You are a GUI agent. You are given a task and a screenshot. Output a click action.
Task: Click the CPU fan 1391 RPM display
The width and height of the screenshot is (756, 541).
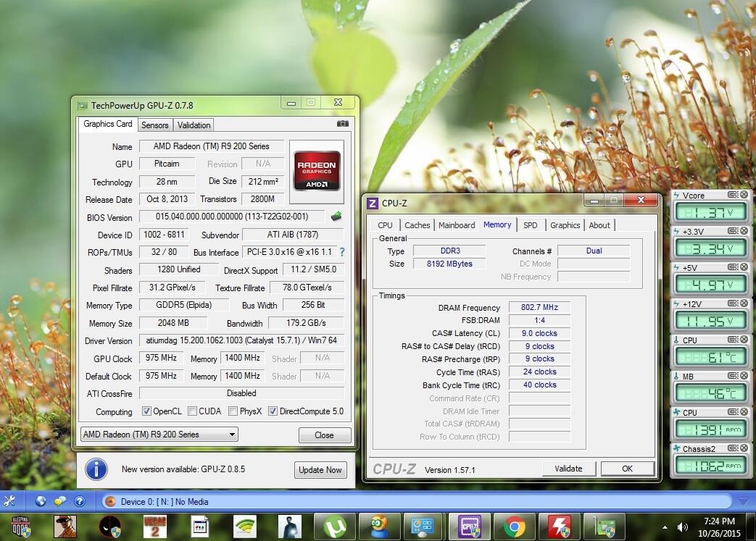coord(710,429)
